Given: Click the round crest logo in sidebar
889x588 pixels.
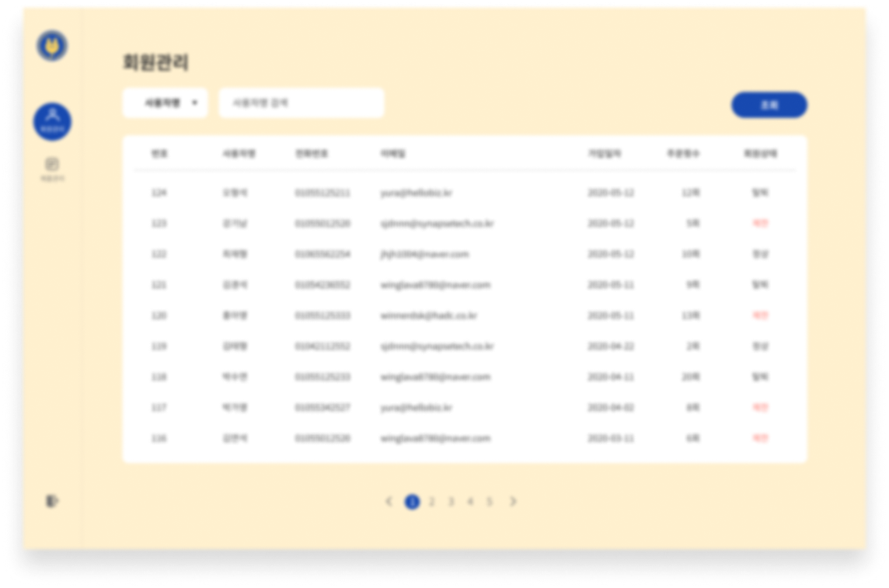Looking at the screenshot, I should [x=52, y=46].
